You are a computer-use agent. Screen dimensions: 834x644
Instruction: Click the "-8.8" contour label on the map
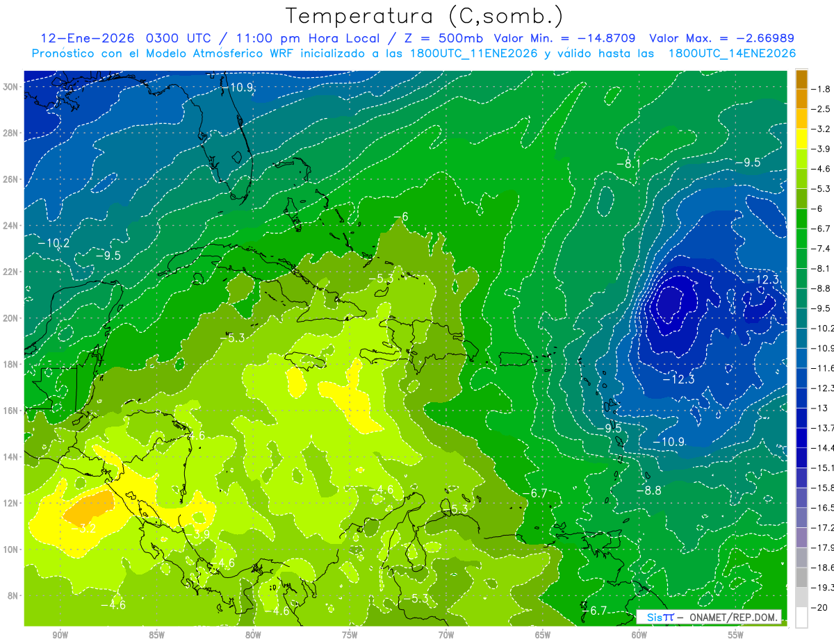(649, 490)
